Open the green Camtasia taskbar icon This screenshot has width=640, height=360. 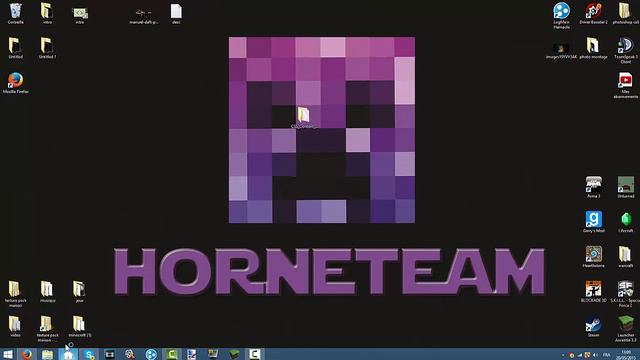click(x=172, y=354)
